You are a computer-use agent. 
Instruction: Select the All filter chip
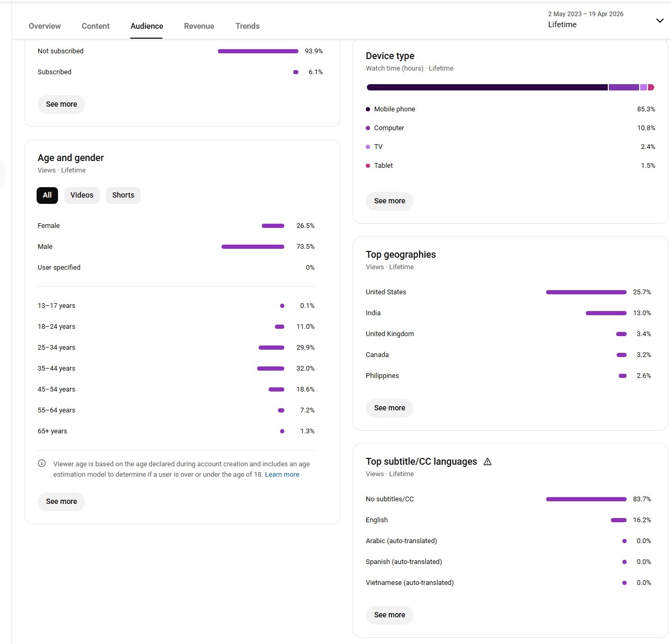[47, 195]
